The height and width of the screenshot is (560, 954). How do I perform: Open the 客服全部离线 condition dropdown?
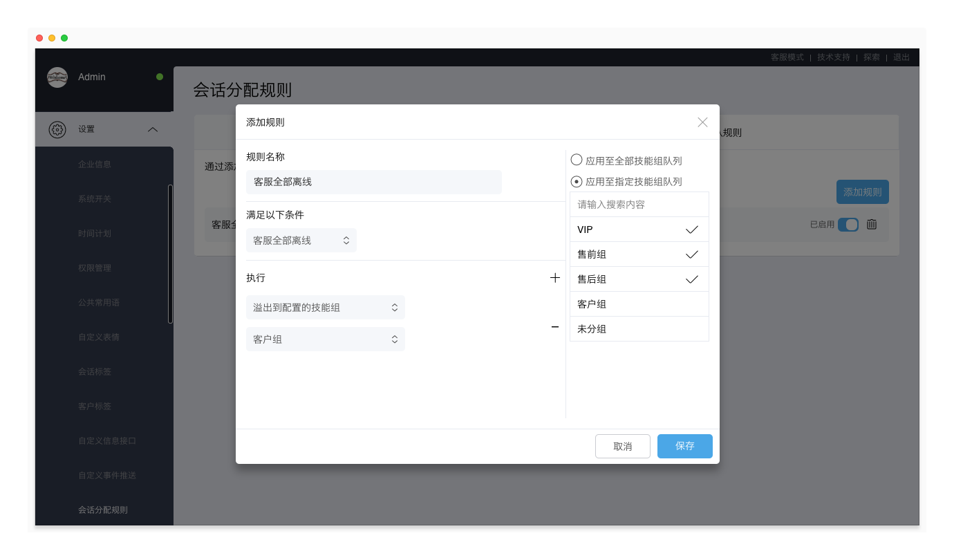[x=301, y=241]
